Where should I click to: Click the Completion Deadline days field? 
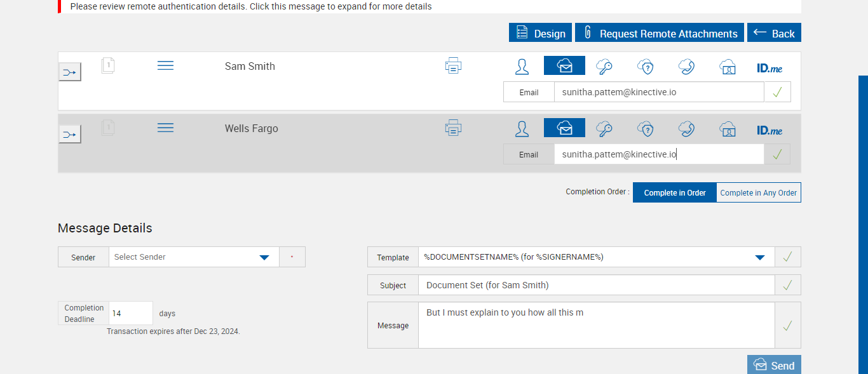(131, 314)
